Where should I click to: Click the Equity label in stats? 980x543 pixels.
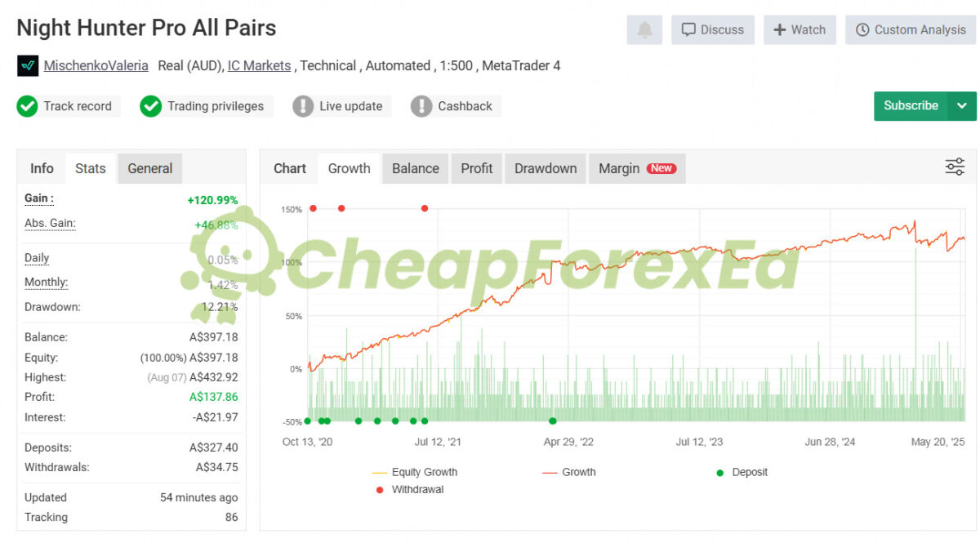coord(41,358)
